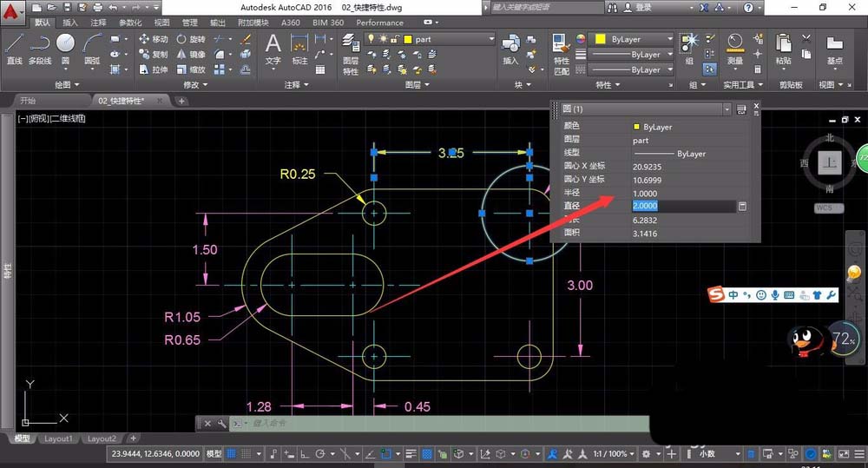Click the calculator icon beside the diameter field
This screenshot has height=468, width=868.
tap(742, 206)
